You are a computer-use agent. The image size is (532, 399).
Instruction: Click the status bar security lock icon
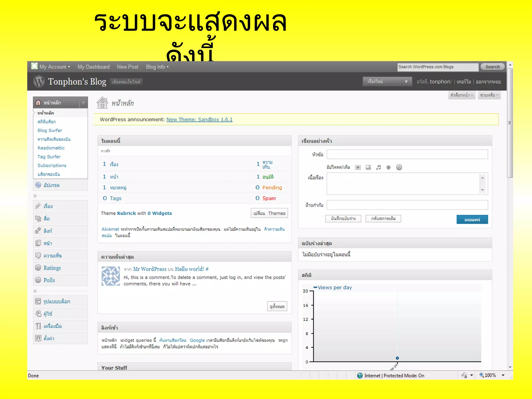click(464, 375)
